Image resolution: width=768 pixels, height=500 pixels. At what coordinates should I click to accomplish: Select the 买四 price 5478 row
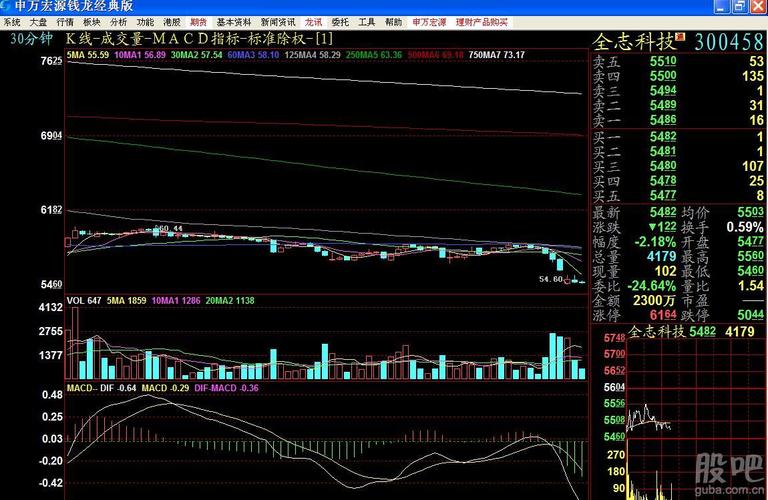pos(678,181)
